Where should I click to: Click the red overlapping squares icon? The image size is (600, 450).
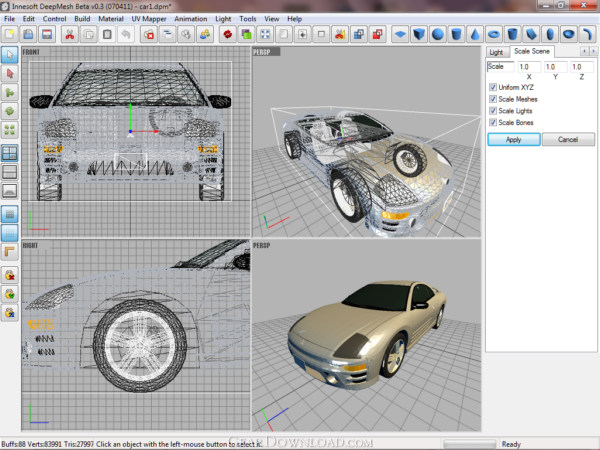[377, 34]
